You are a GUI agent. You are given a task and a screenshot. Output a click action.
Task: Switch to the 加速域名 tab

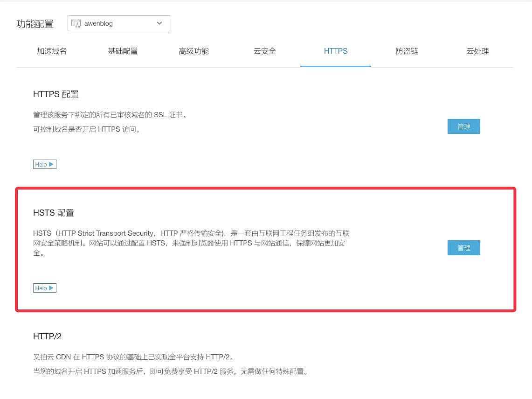(x=52, y=51)
